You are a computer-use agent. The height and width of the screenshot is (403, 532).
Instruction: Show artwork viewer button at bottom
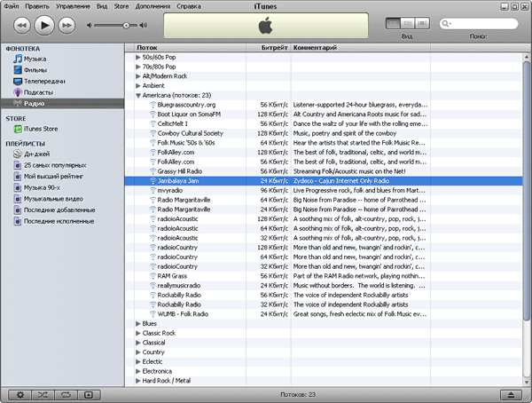89,395
